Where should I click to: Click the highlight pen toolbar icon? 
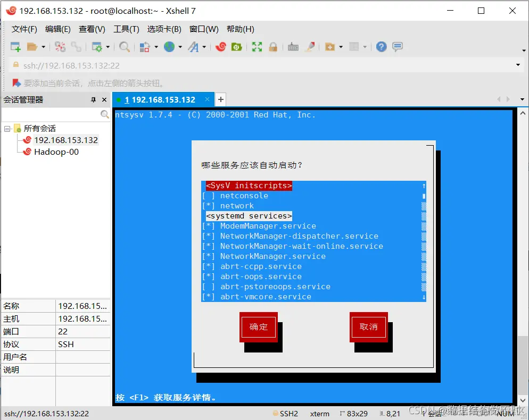pyautogui.click(x=310, y=47)
